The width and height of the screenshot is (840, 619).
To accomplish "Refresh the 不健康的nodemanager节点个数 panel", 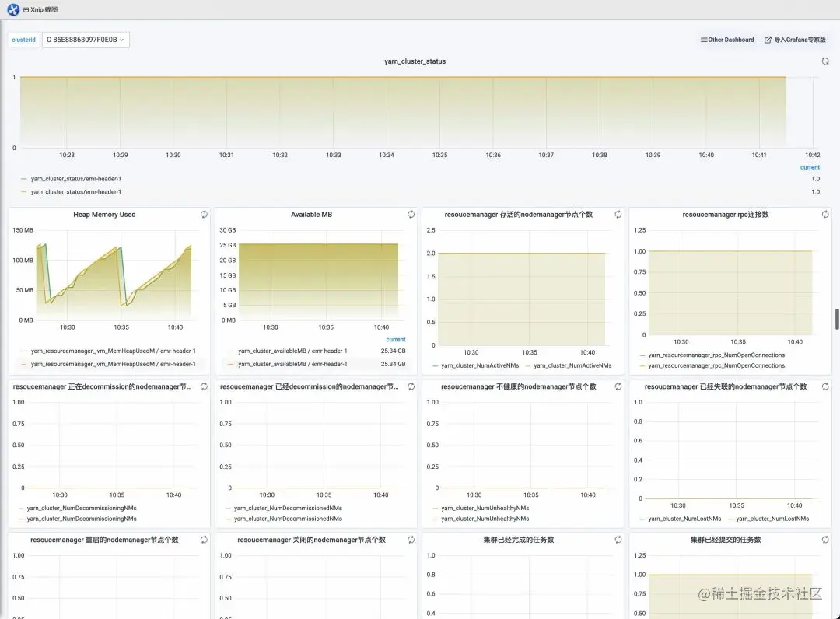I will point(618,386).
